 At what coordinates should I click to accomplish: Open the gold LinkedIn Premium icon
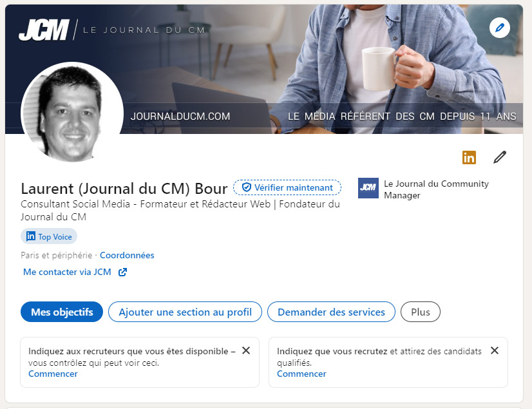click(x=469, y=158)
